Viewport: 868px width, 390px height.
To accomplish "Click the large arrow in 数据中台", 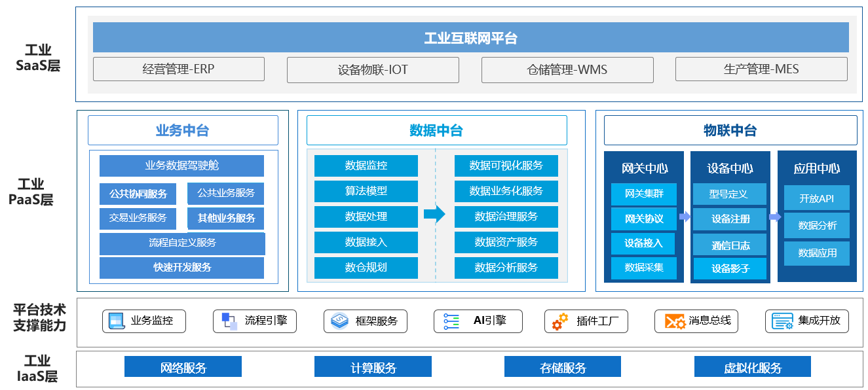I will [434, 215].
